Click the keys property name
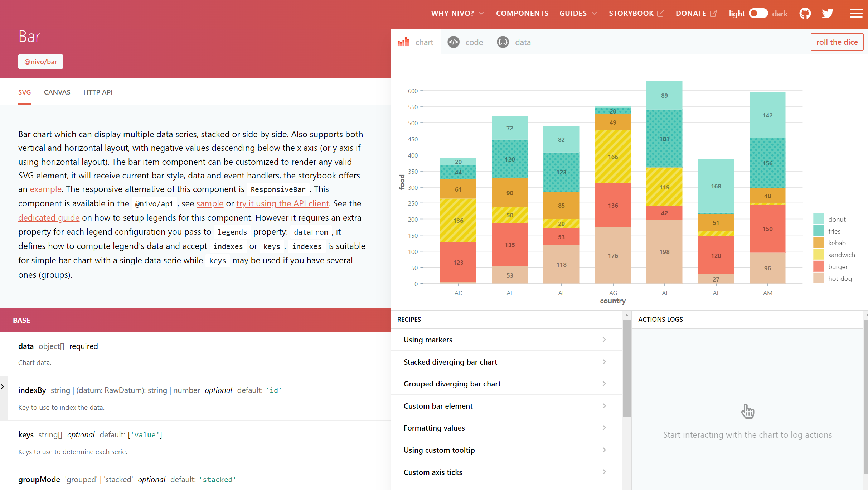This screenshot has width=868, height=490. pos(26,434)
